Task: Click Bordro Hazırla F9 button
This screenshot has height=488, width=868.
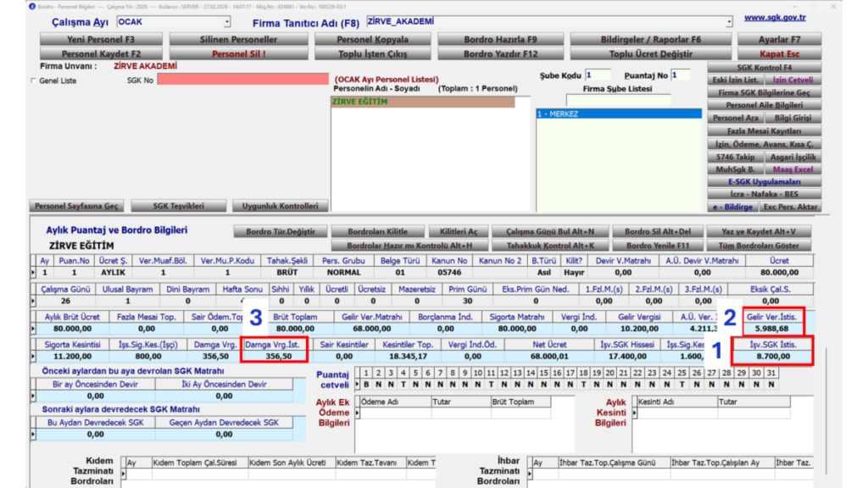Action: click(500, 39)
